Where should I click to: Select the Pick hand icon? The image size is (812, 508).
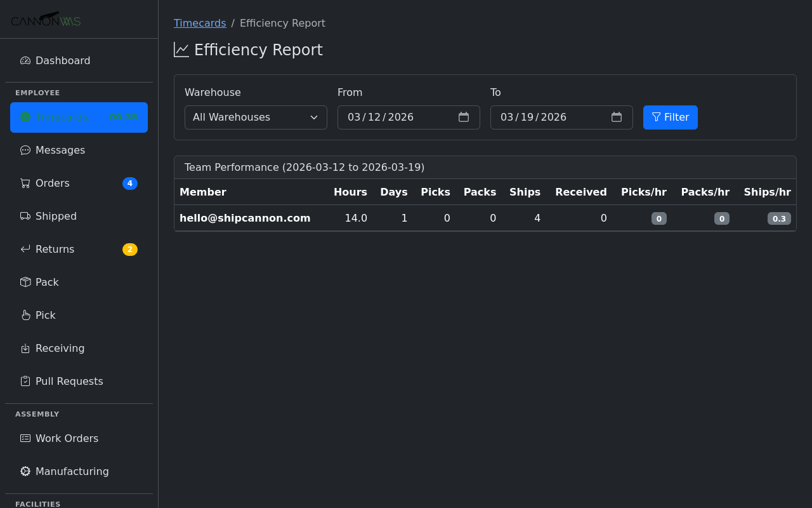click(25, 315)
